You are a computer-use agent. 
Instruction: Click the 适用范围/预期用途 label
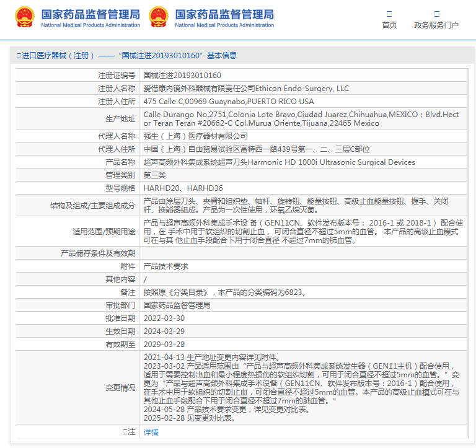click(104, 232)
